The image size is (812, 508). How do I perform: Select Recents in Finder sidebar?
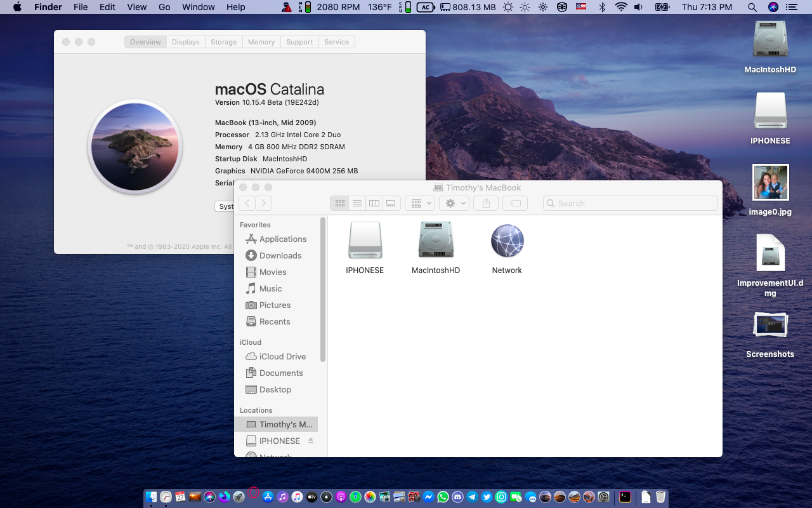pos(276,321)
